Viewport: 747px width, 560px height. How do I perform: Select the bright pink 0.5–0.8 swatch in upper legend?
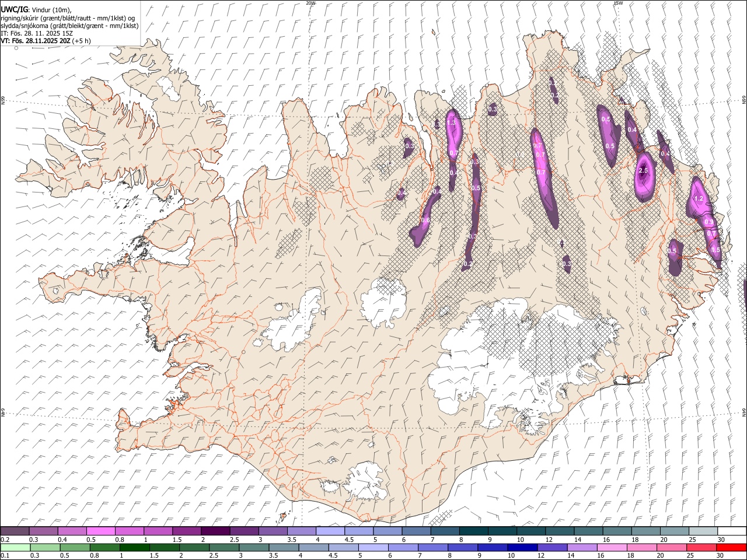100,531
